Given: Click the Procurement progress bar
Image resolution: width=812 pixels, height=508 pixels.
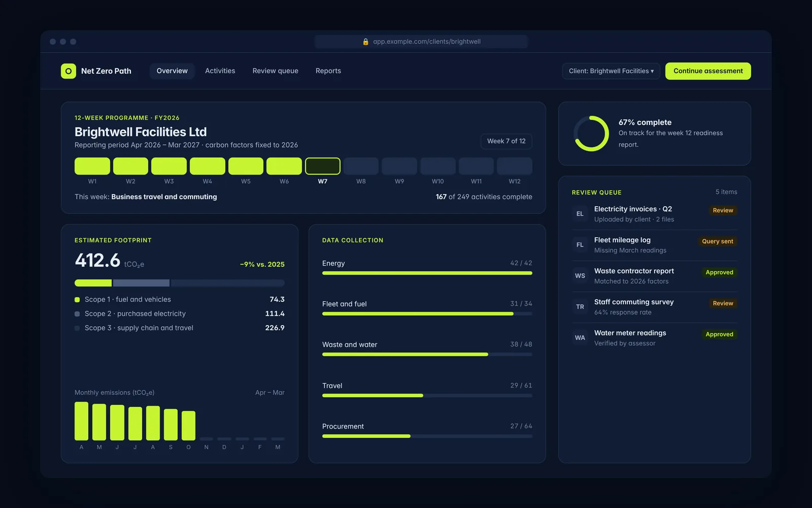Looking at the screenshot, I should (x=427, y=436).
